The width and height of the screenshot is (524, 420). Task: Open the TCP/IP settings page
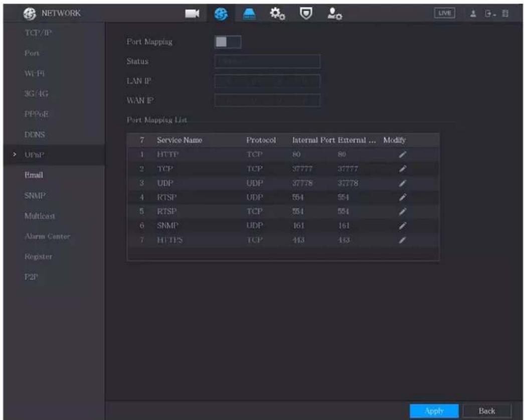tap(38, 33)
